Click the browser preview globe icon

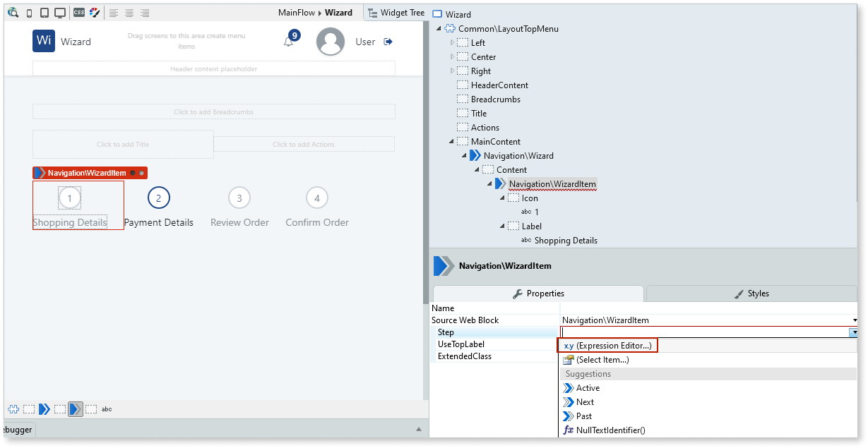pyautogui.click(x=13, y=12)
